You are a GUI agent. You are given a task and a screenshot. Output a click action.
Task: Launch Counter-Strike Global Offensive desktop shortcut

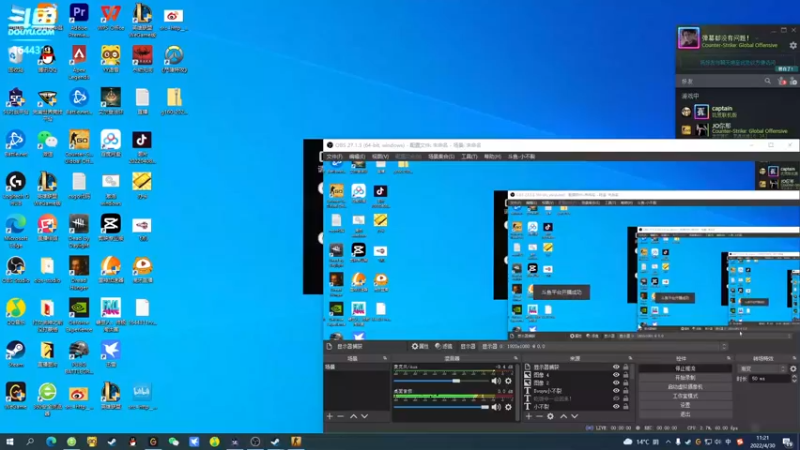[x=79, y=147]
